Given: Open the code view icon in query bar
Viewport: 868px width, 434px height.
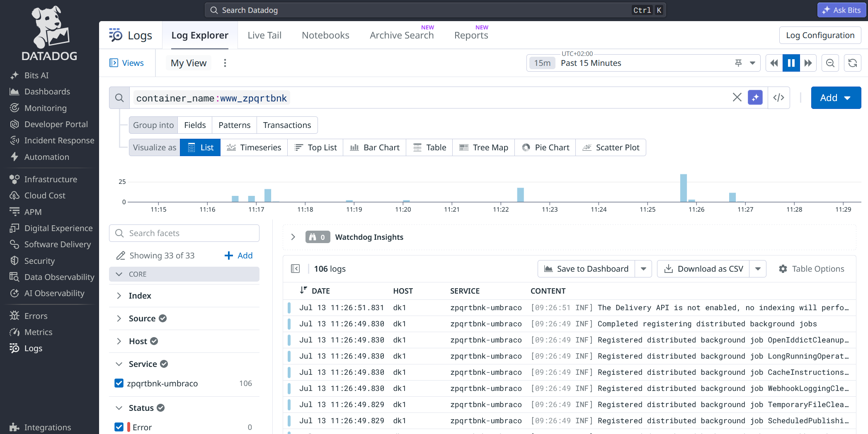Looking at the screenshot, I should (778, 98).
